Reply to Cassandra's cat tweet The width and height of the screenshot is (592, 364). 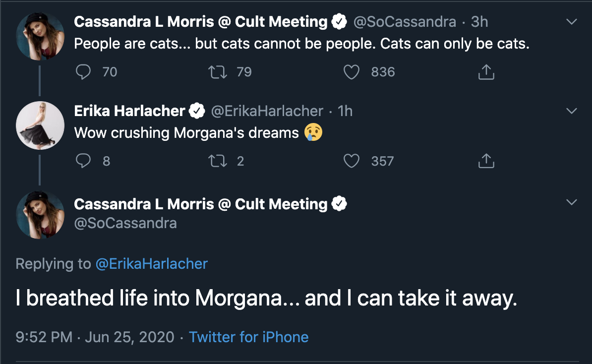pos(84,72)
